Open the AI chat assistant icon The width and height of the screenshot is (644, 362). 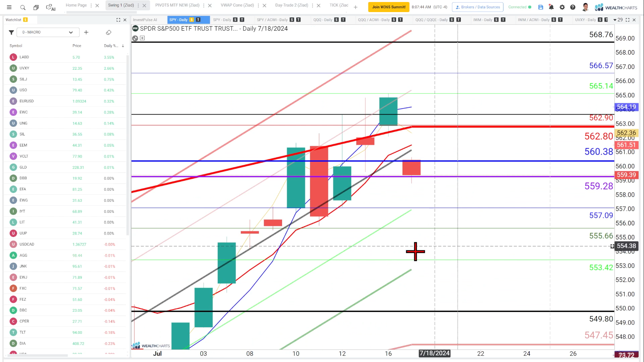[x=51, y=7]
